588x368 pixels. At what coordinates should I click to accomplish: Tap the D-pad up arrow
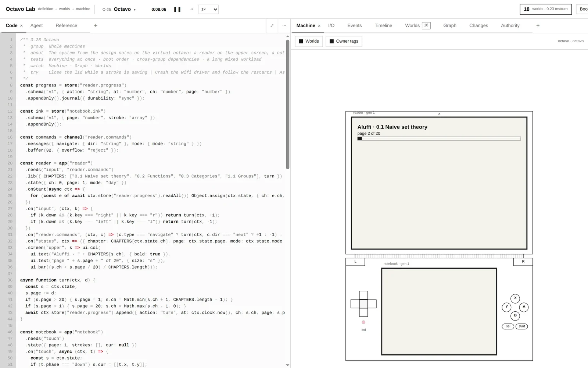(x=363, y=295)
